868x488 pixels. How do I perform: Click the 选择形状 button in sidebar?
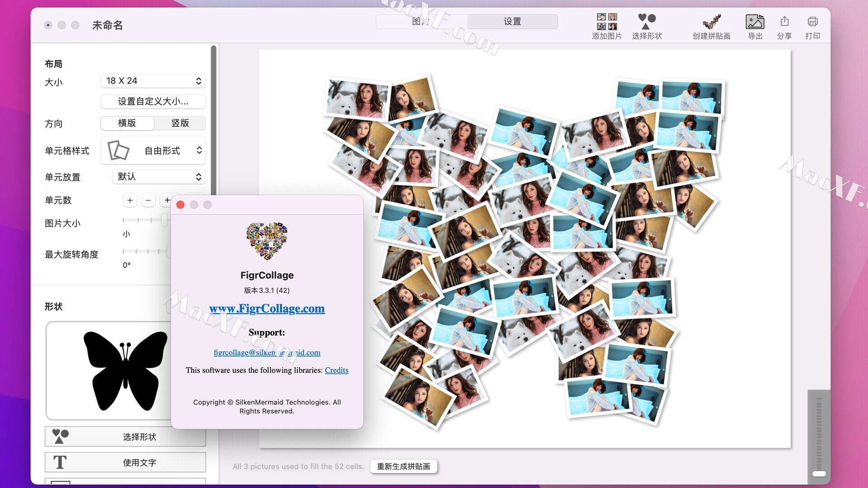point(125,436)
